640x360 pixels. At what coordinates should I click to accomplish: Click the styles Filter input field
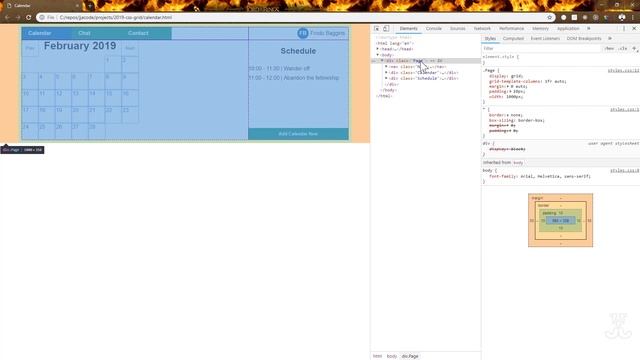click(542, 49)
